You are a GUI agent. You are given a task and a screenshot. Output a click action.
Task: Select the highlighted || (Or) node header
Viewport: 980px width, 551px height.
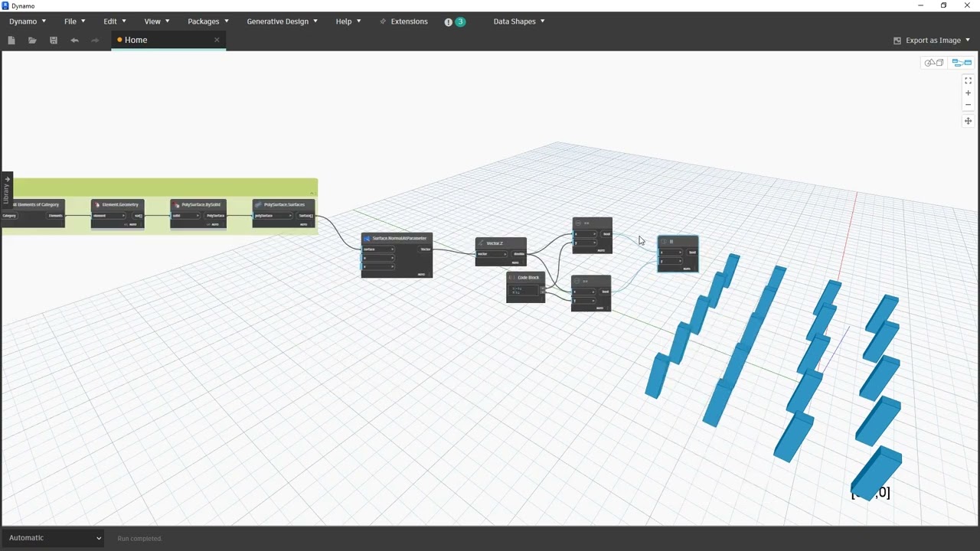(678, 241)
